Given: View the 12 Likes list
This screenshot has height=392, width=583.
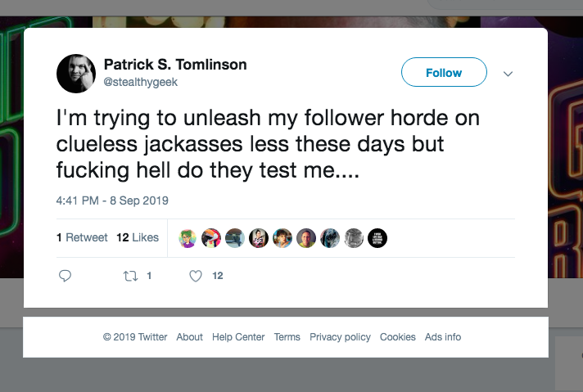Looking at the screenshot, I should pyautogui.click(x=138, y=237).
